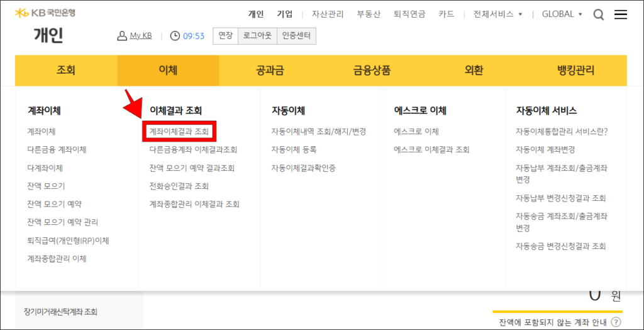Viewport: 644px width, 330px height.
Task: Open 자동이체 등록 link
Action: pyautogui.click(x=294, y=150)
